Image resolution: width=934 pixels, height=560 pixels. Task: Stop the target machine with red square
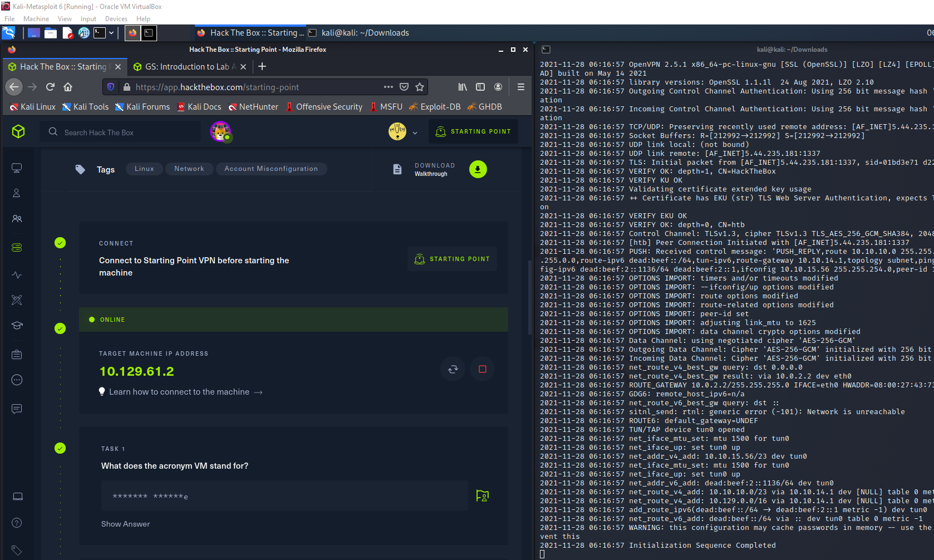483,369
